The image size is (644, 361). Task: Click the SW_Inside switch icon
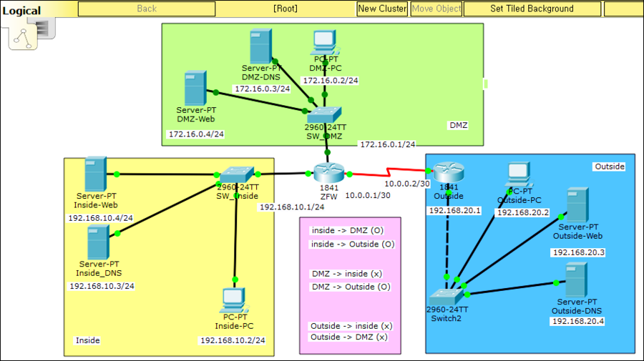(x=236, y=174)
